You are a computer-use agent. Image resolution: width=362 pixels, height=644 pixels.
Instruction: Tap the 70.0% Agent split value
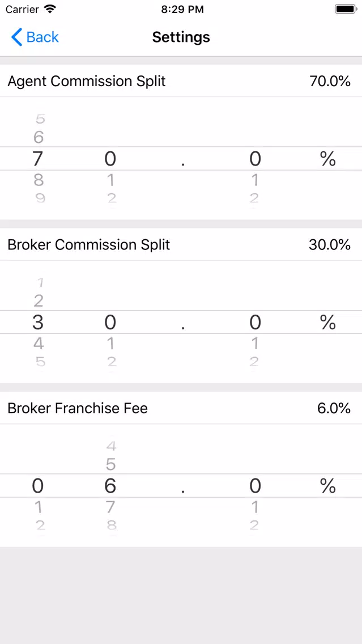[330, 81]
